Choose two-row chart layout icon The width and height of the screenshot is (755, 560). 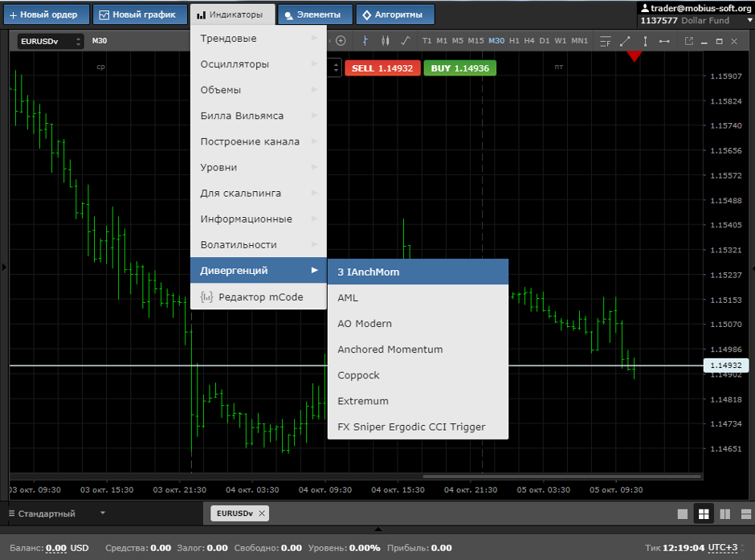pos(746,514)
